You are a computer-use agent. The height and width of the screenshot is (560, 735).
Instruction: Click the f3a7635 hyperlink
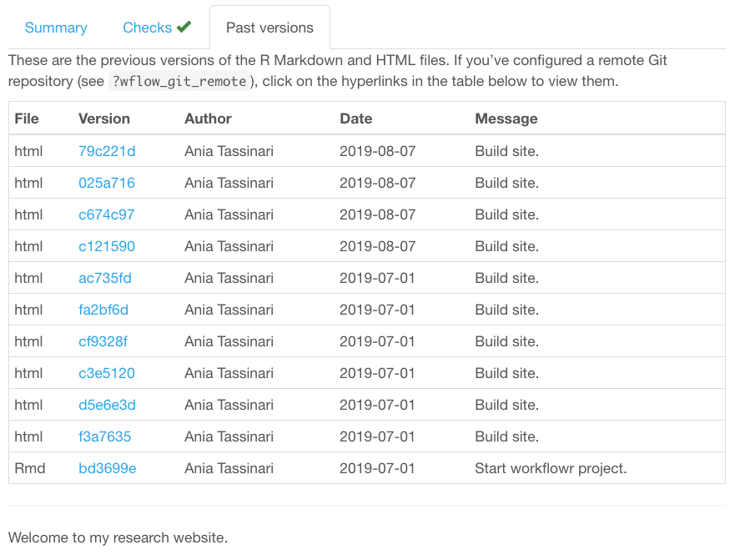click(x=103, y=436)
